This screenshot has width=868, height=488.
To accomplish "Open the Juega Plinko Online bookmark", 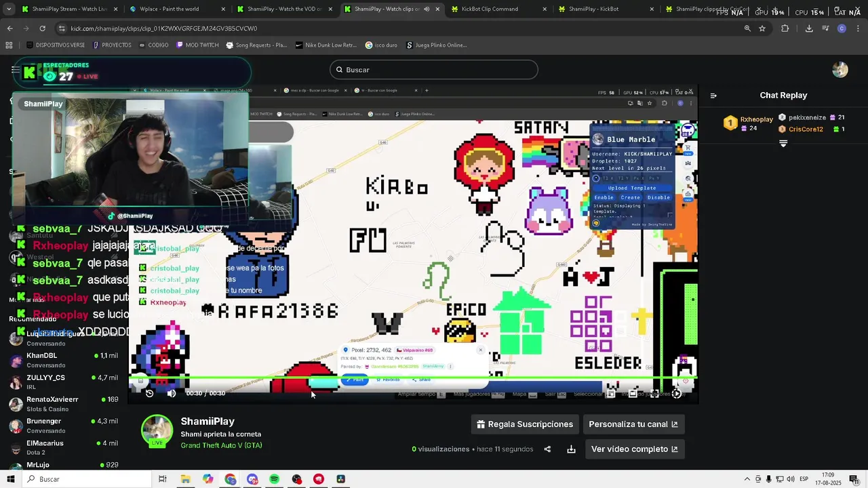I will (437, 45).
